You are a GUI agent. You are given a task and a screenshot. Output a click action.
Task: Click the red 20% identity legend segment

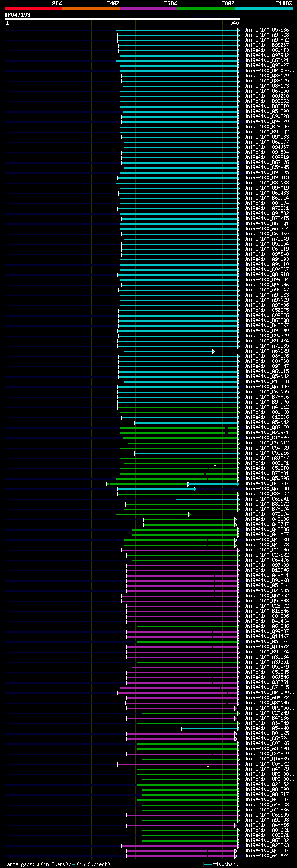point(33,8)
